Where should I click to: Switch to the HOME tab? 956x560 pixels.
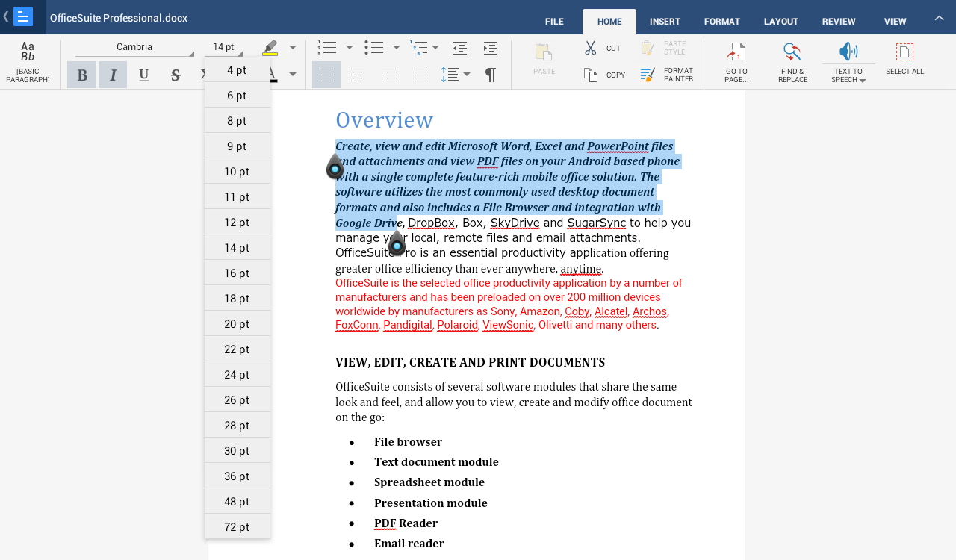coord(609,22)
